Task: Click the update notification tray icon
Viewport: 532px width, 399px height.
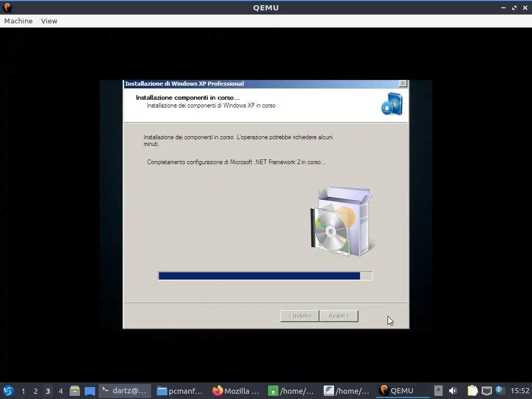Action: pos(500,390)
